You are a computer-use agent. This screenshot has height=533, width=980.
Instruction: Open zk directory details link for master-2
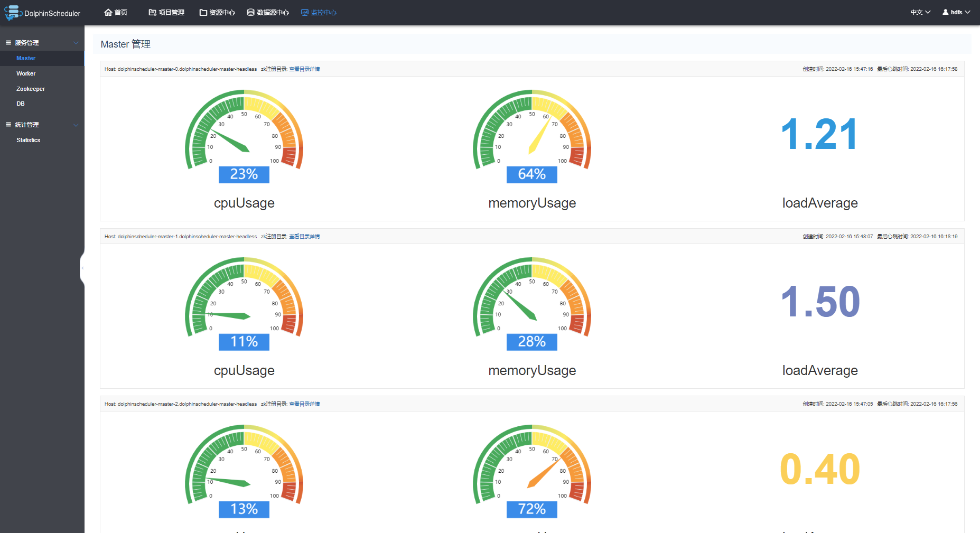304,404
